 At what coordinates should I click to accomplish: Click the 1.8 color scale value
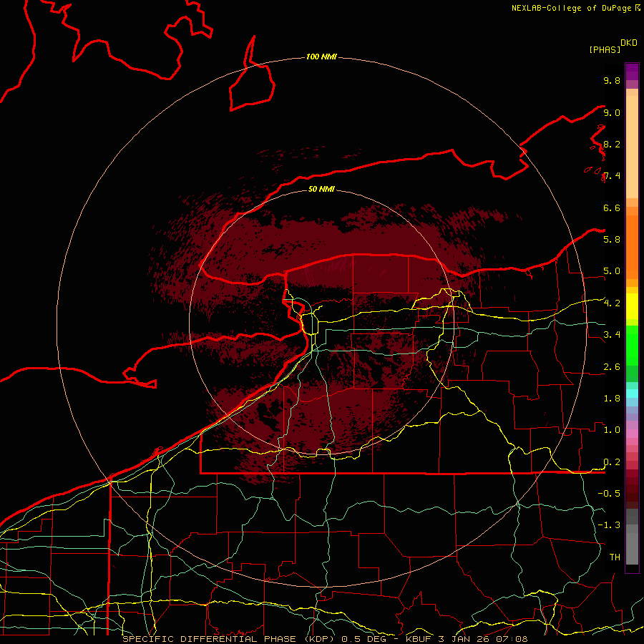click(x=612, y=399)
